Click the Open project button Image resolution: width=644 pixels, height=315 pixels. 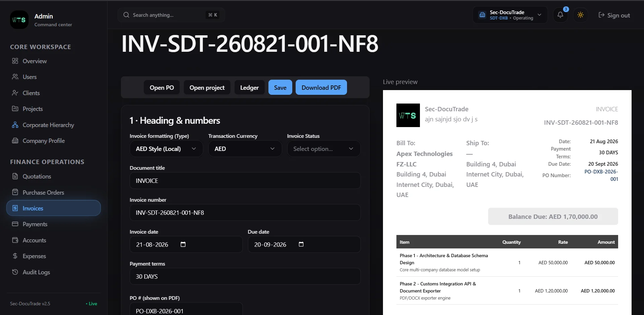(x=207, y=87)
